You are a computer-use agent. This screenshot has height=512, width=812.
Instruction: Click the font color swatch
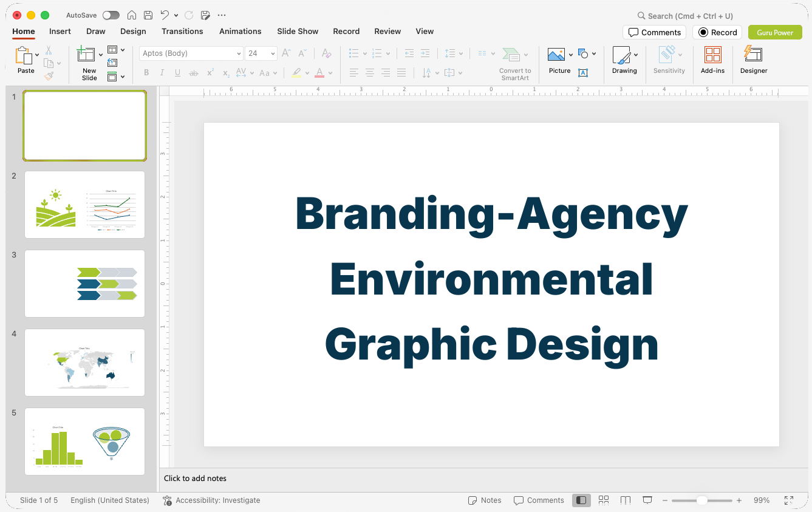pos(319,73)
